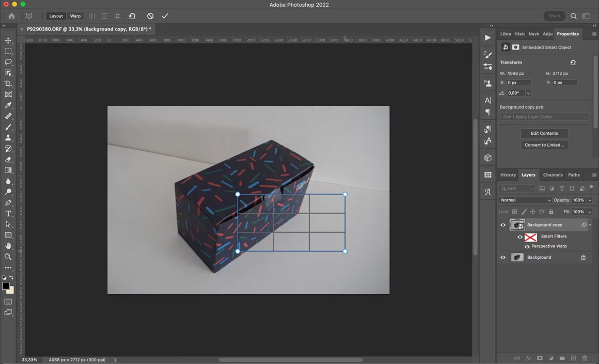Click Convert to Linked button
Screen dimensions: 599x364
544,145
